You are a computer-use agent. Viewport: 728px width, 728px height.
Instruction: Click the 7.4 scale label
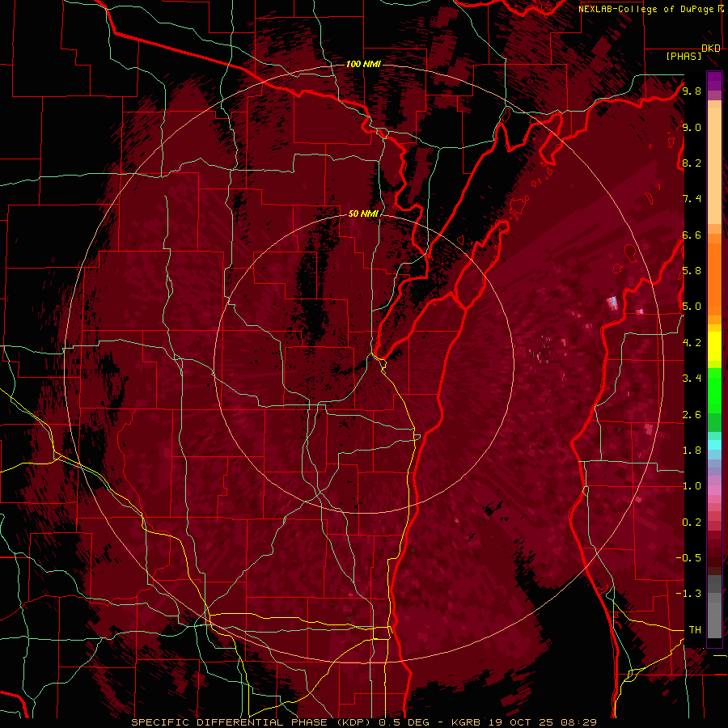tap(692, 199)
